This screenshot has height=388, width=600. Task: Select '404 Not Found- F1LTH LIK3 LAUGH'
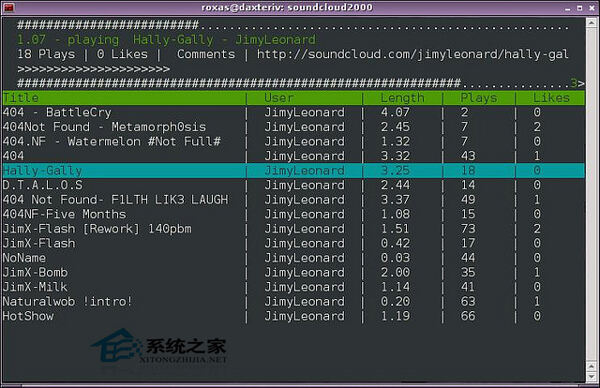tap(293, 200)
